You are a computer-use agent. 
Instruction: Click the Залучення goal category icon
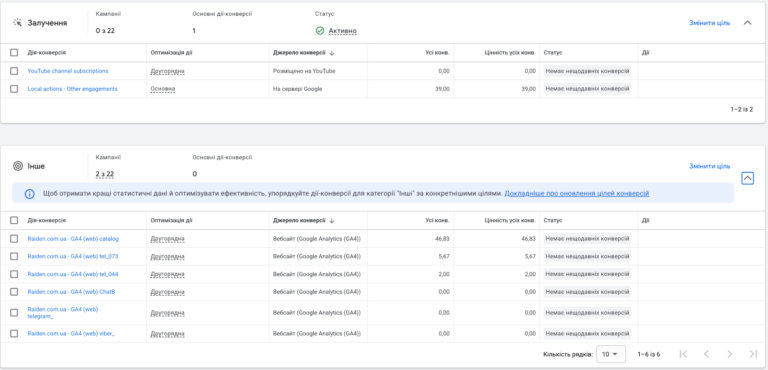(18, 23)
